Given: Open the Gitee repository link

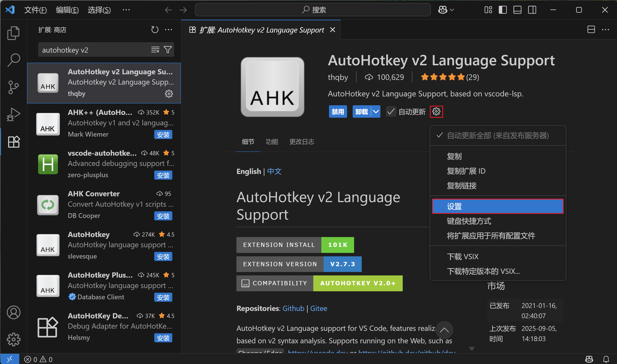Looking at the screenshot, I should (319, 308).
